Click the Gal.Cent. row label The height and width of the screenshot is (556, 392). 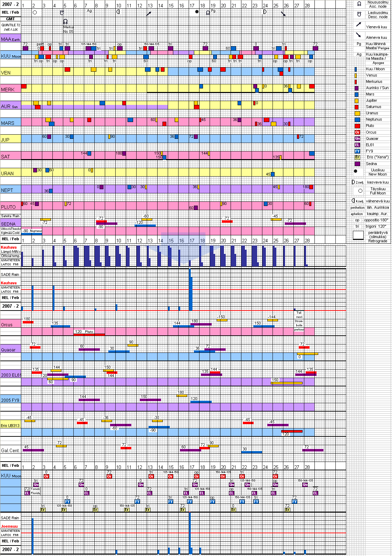click(10, 450)
